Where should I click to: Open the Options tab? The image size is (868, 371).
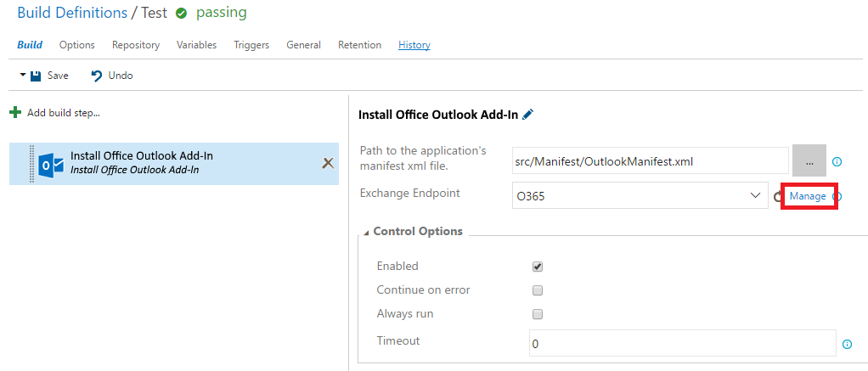click(77, 45)
